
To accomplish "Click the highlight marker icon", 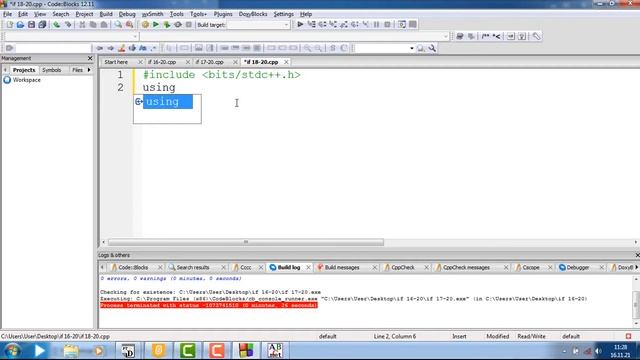I will pos(121,48).
